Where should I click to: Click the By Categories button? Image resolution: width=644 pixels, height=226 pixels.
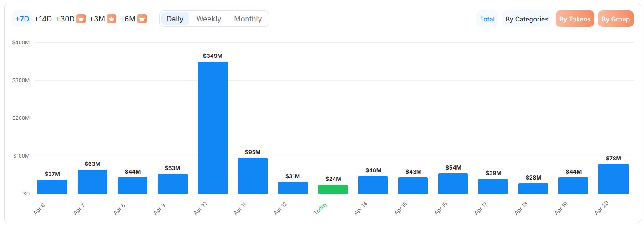tap(527, 19)
